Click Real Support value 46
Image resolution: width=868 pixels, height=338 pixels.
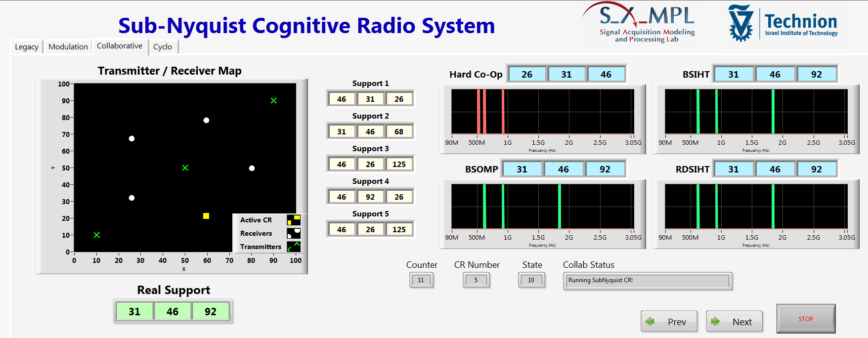tap(173, 311)
